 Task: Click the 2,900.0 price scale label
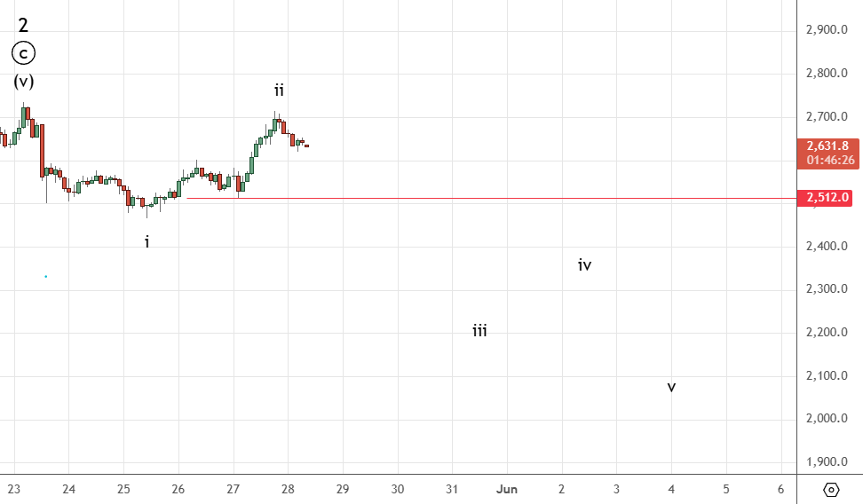[827, 30]
